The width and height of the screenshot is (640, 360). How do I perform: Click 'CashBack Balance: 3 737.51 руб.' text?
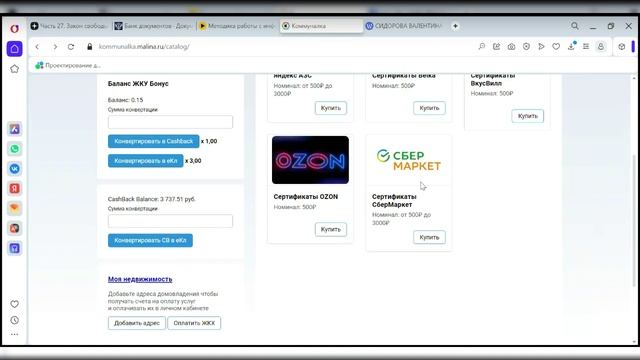[x=151, y=199]
